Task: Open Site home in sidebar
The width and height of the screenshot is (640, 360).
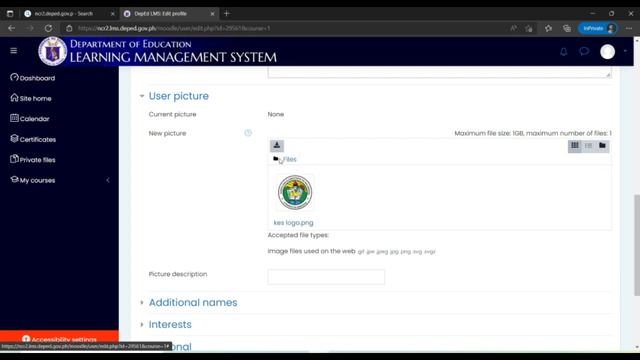Action: point(31,98)
